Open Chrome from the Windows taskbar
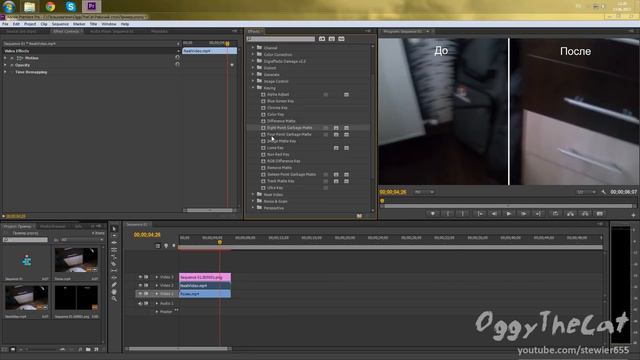The image size is (640, 360). [50, 7]
